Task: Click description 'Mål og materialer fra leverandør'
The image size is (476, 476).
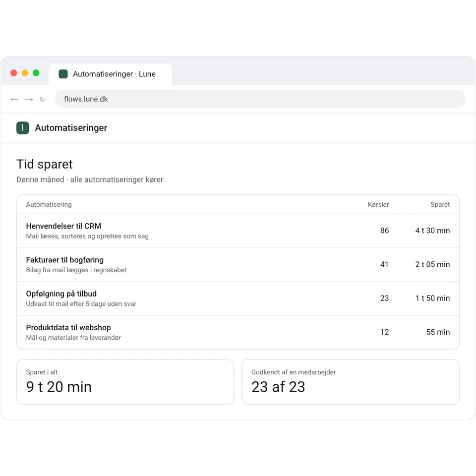Action: (x=73, y=338)
